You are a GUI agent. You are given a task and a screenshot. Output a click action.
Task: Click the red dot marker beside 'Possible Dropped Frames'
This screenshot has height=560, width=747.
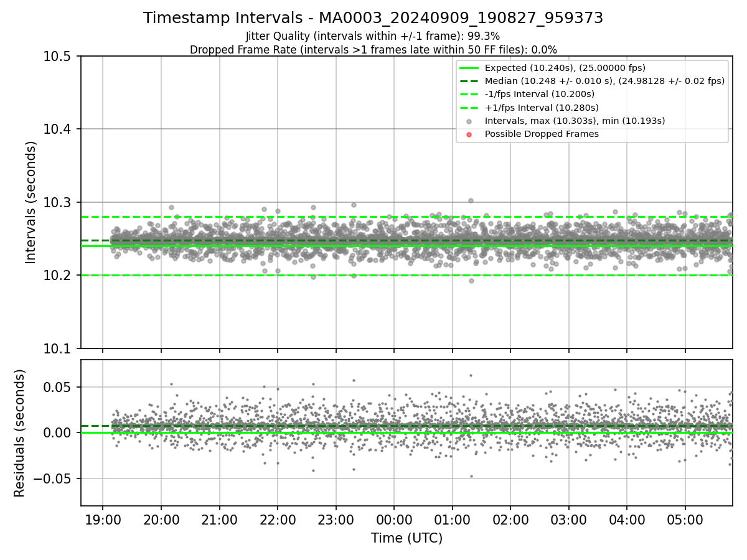pyautogui.click(x=469, y=134)
